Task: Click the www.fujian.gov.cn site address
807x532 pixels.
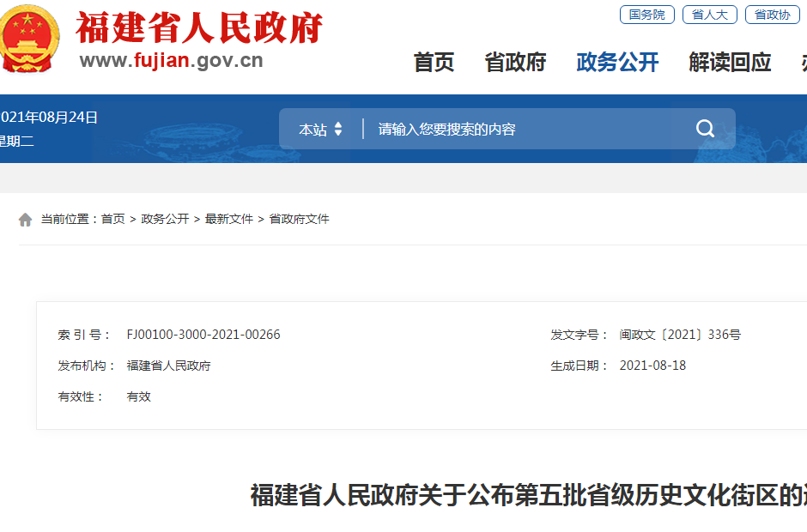Action: (x=171, y=60)
